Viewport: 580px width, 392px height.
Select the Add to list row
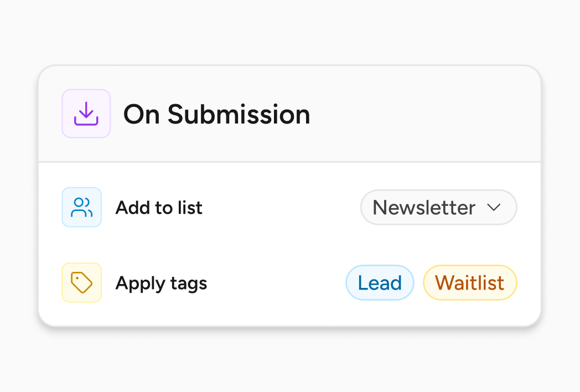(159, 207)
